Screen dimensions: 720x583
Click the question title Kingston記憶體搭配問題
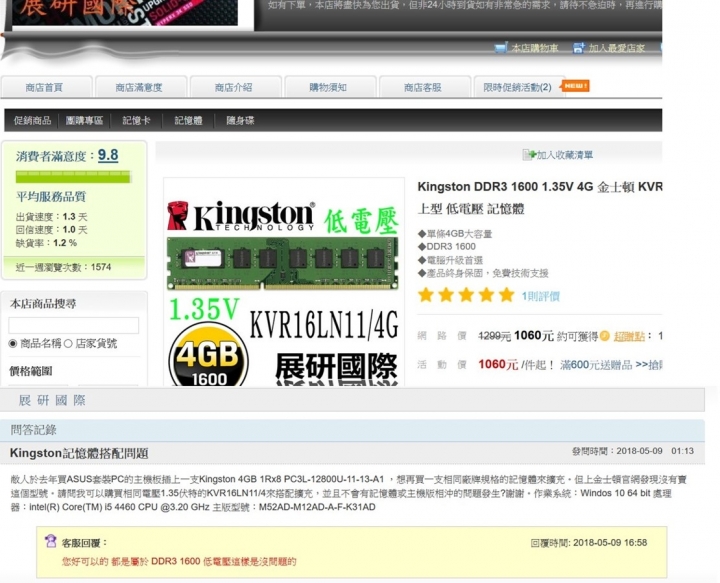(79, 454)
